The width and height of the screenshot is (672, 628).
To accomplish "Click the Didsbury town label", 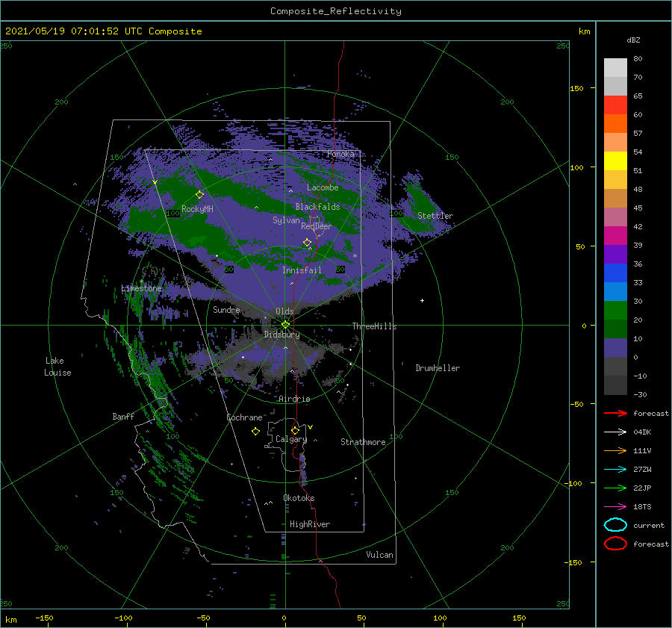I will tap(281, 335).
